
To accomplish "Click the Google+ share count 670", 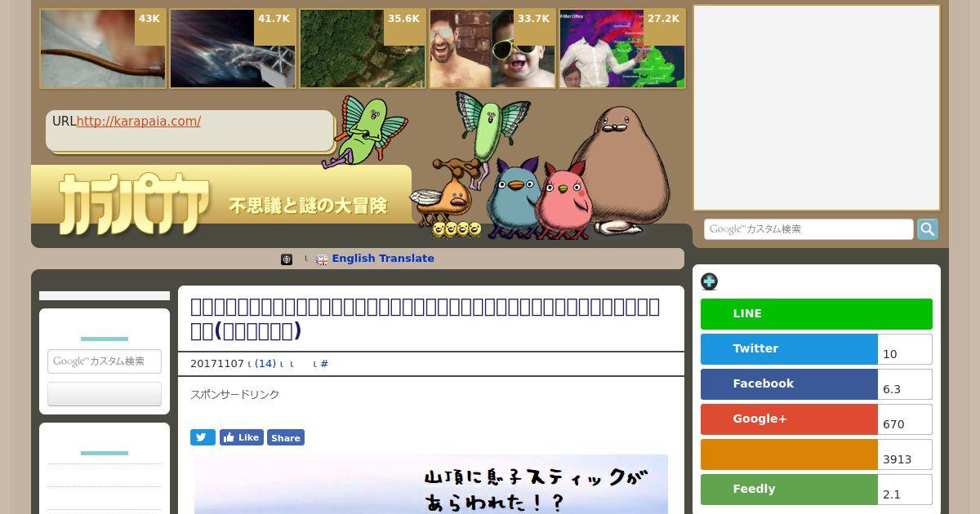I will [905, 419].
